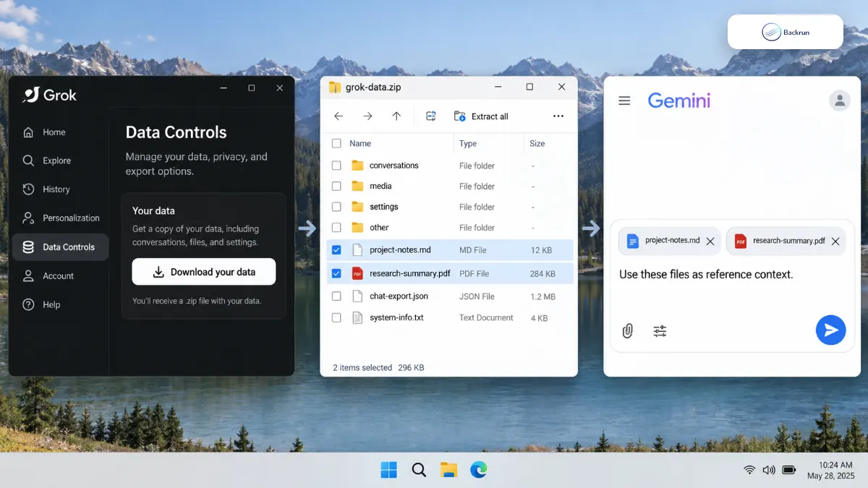Click the other folder icon
Viewport: 868px width, 488px height.
coord(357,227)
